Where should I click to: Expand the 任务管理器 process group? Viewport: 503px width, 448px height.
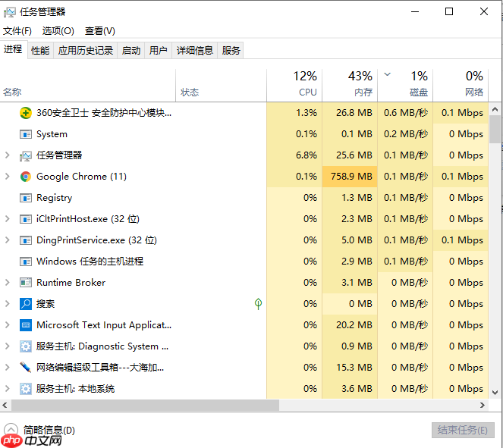point(7,155)
